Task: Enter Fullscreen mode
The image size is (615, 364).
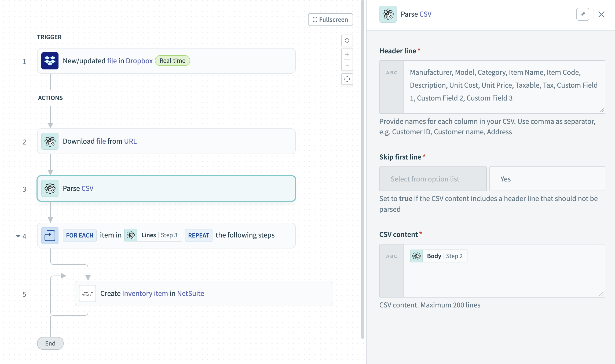Action: click(x=330, y=19)
